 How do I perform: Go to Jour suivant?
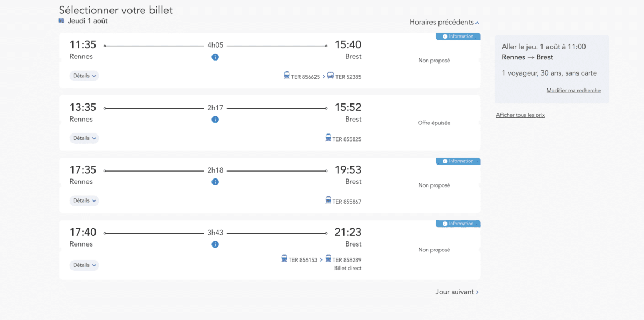pyautogui.click(x=457, y=292)
